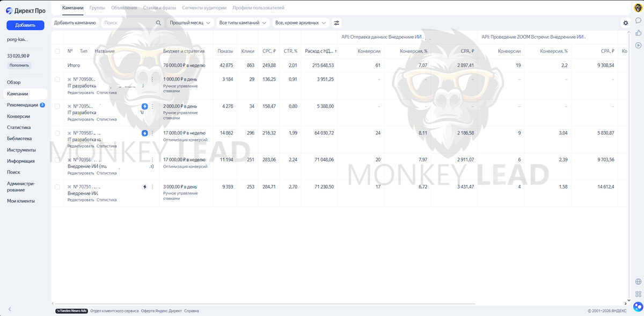Click account balance 33 020,90 ₽
Viewport: 644px width, 316px height.
click(x=18, y=56)
